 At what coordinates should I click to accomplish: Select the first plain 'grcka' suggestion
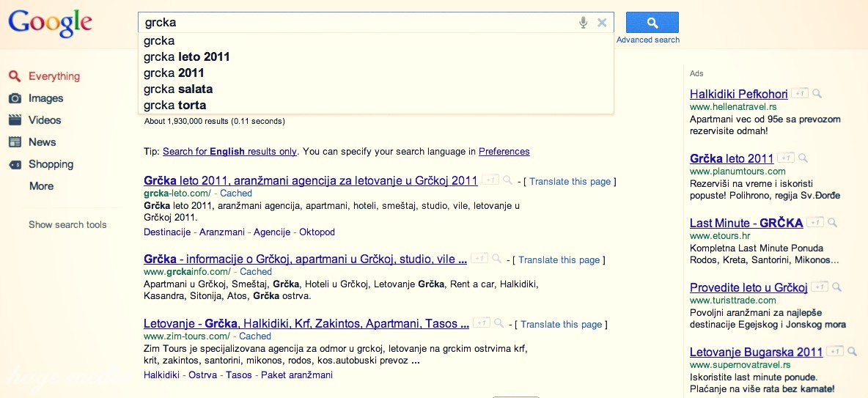376,41
